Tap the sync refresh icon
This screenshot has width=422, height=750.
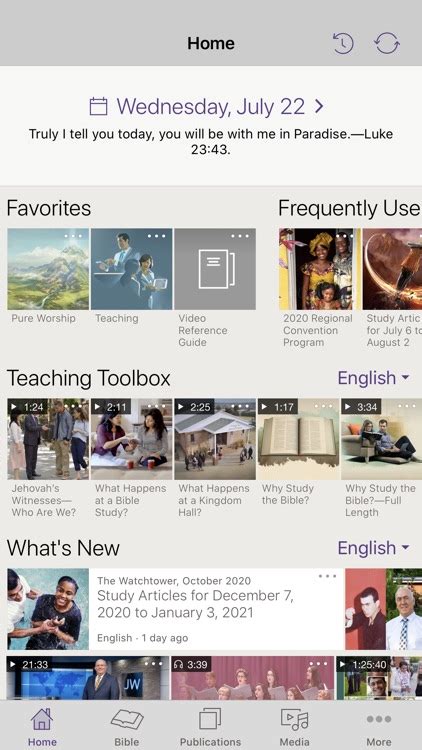coord(387,44)
